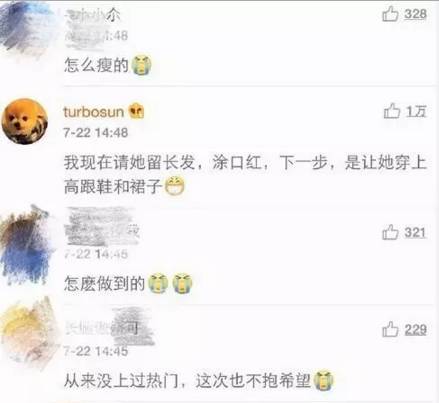Click the grinning emoji after 高跟鞋和裙子
Viewport: 439px width, 403px height.
(174, 187)
